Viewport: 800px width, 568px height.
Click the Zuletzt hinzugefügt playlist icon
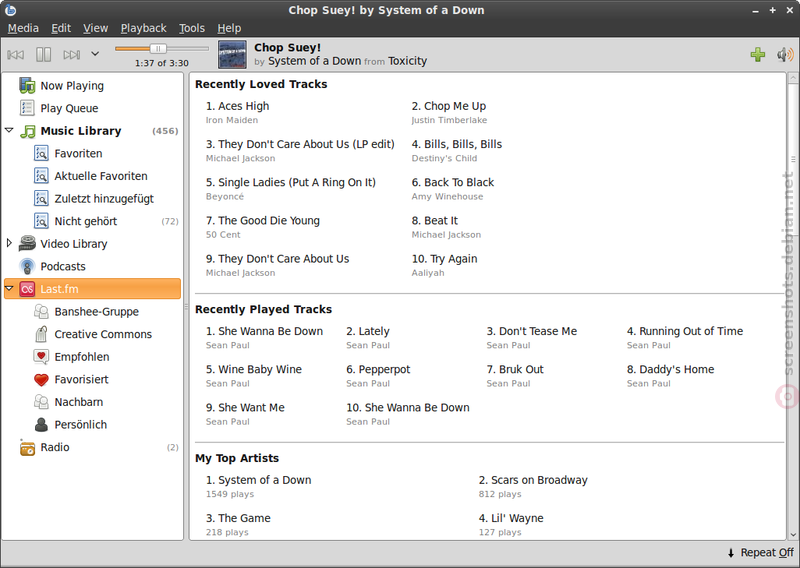pyautogui.click(x=41, y=198)
